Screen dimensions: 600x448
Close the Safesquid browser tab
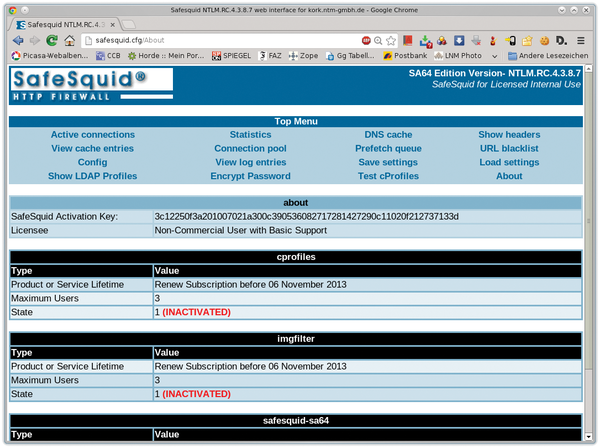coord(112,25)
